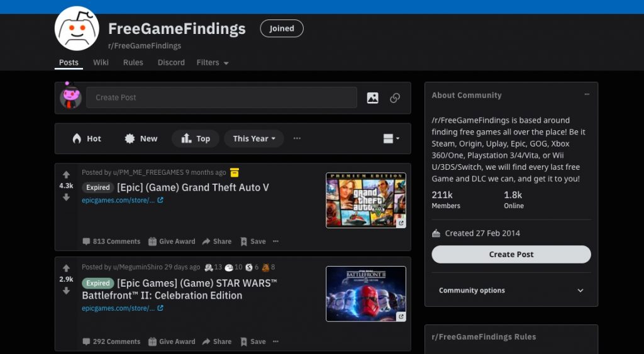Open the Discord tab
Viewport: 644px width, 354px height.
coord(171,62)
